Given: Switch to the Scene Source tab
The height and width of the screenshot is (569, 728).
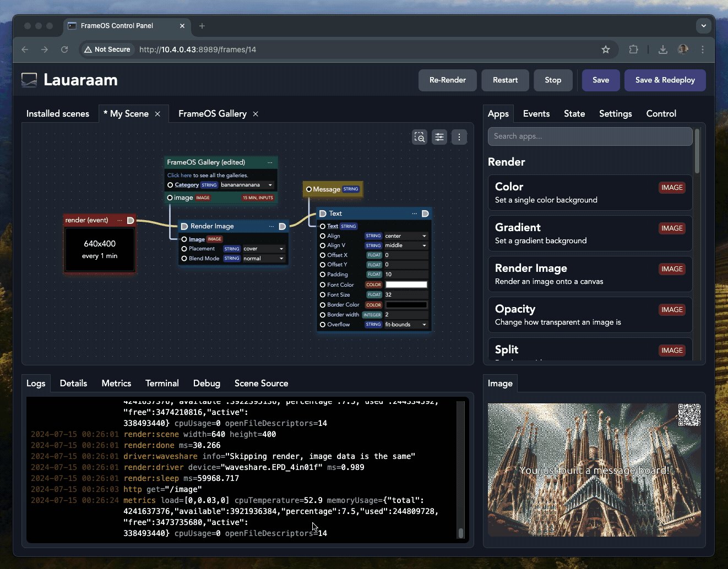Looking at the screenshot, I should click(261, 384).
